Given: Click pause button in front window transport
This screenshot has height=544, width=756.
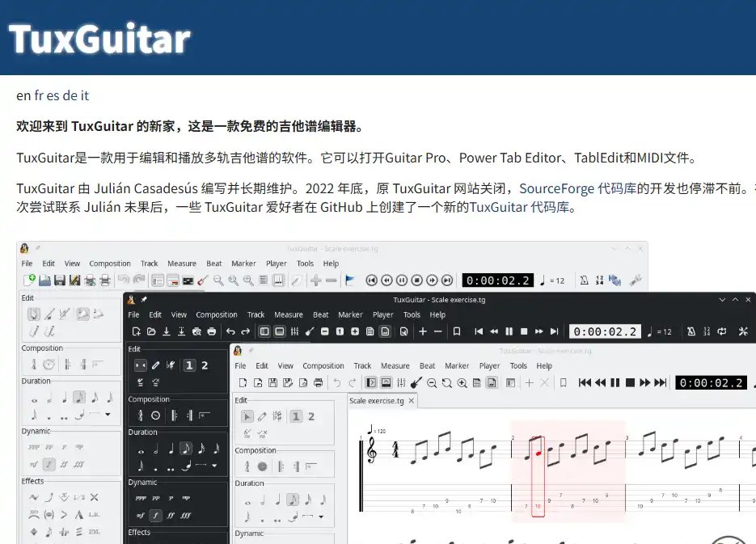Looking at the screenshot, I should pyautogui.click(x=615, y=383).
